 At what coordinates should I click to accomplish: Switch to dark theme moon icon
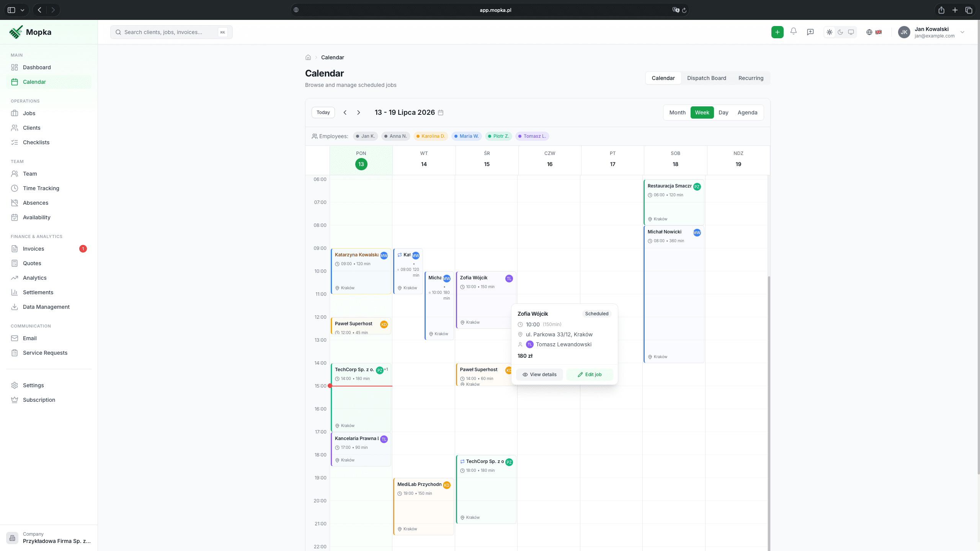pyautogui.click(x=840, y=32)
